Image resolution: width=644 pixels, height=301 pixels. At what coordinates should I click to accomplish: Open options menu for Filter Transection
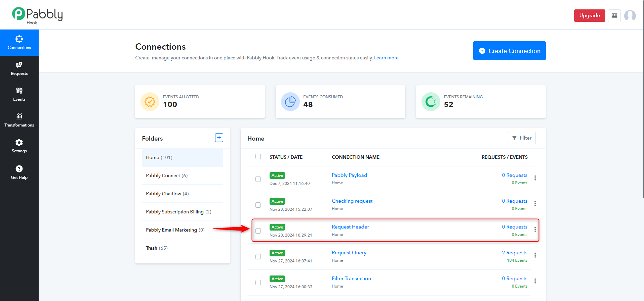pos(535,281)
